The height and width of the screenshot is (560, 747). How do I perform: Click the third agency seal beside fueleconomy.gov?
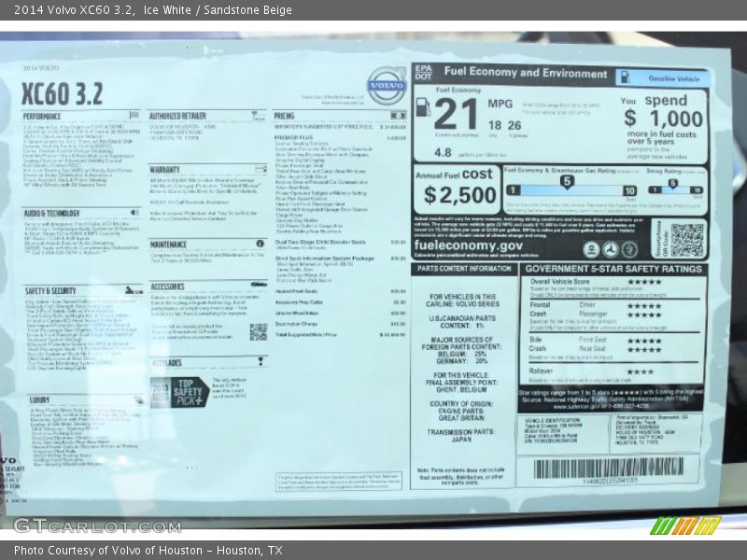click(x=629, y=249)
